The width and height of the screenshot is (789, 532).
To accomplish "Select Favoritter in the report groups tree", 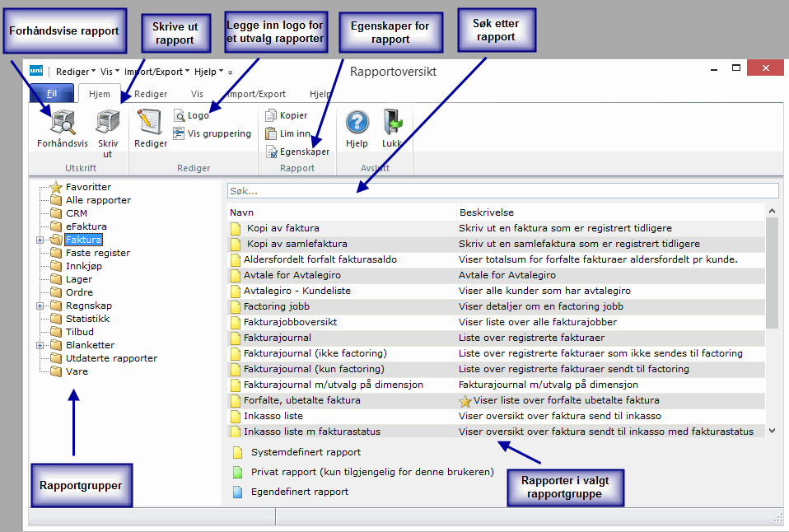I will 88,187.
